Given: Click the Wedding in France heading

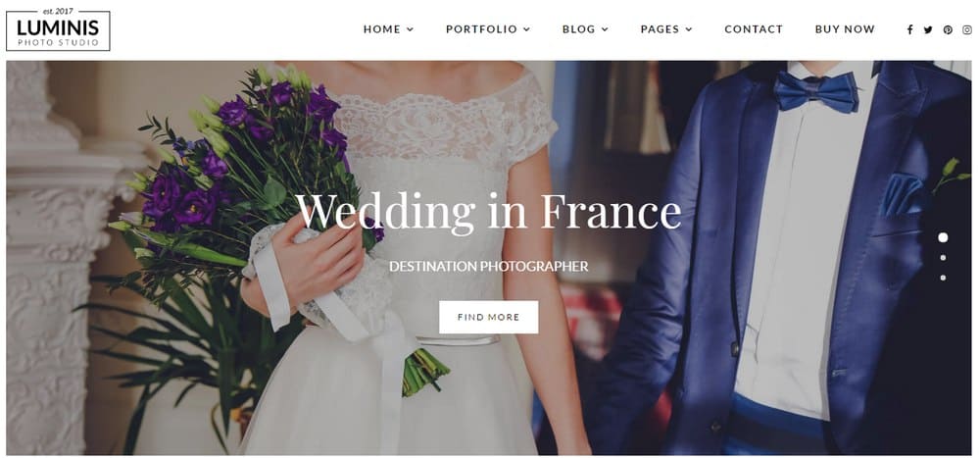Looking at the screenshot, I should [x=488, y=212].
